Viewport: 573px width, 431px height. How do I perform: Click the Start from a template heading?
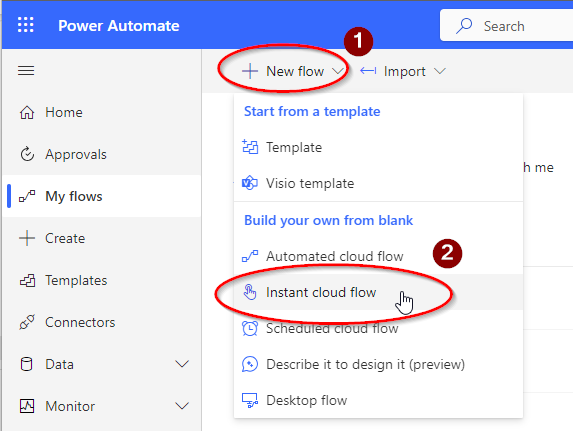312,111
